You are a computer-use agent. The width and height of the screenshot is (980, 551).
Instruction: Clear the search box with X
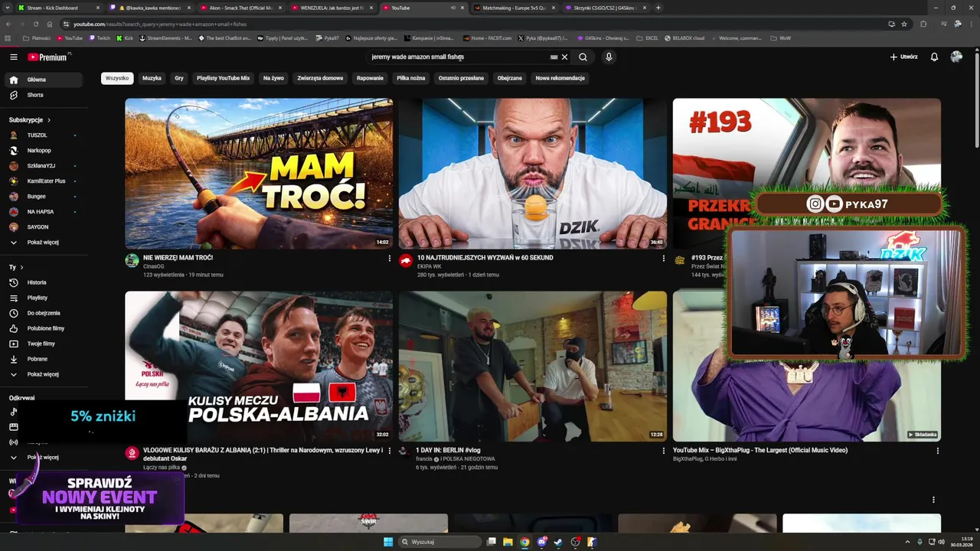[565, 57]
